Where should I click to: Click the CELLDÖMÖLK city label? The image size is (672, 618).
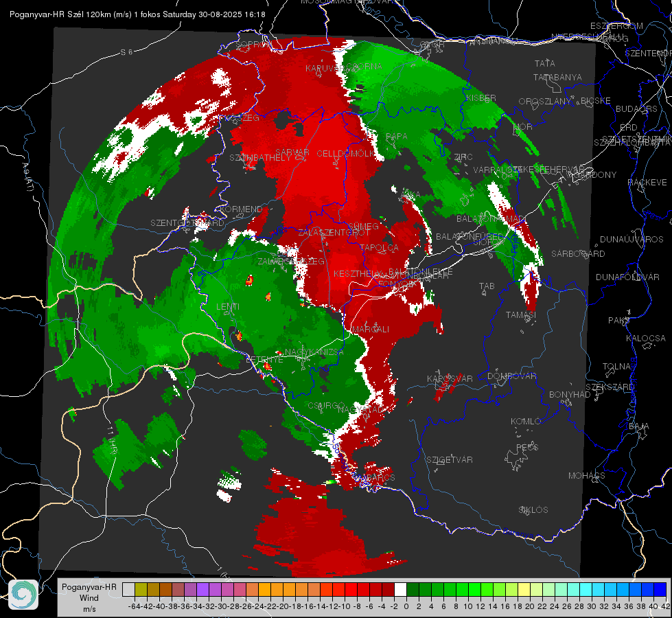345,154
